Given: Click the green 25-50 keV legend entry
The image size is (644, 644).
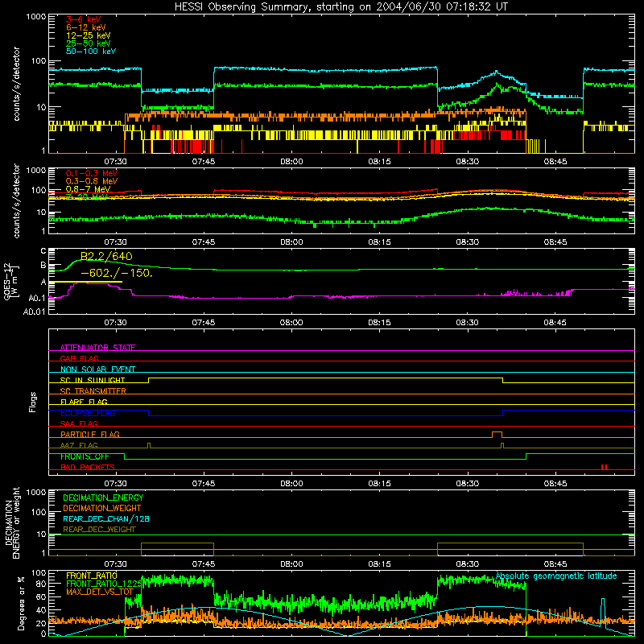Looking at the screenshot, I should [x=88, y=43].
